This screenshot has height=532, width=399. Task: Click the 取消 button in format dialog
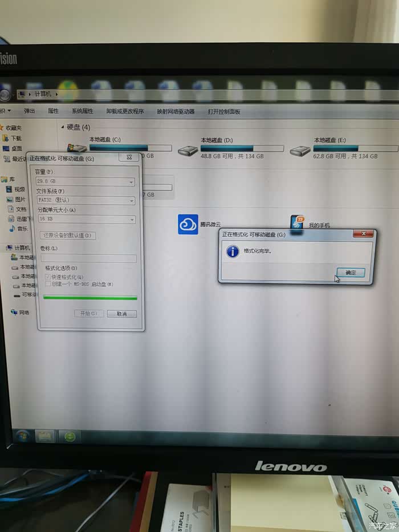pos(122,314)
